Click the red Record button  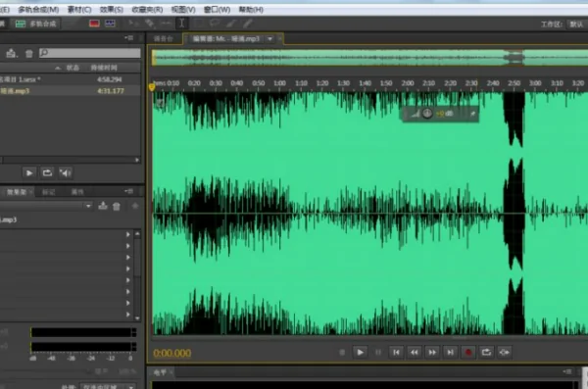coord(468,352)
